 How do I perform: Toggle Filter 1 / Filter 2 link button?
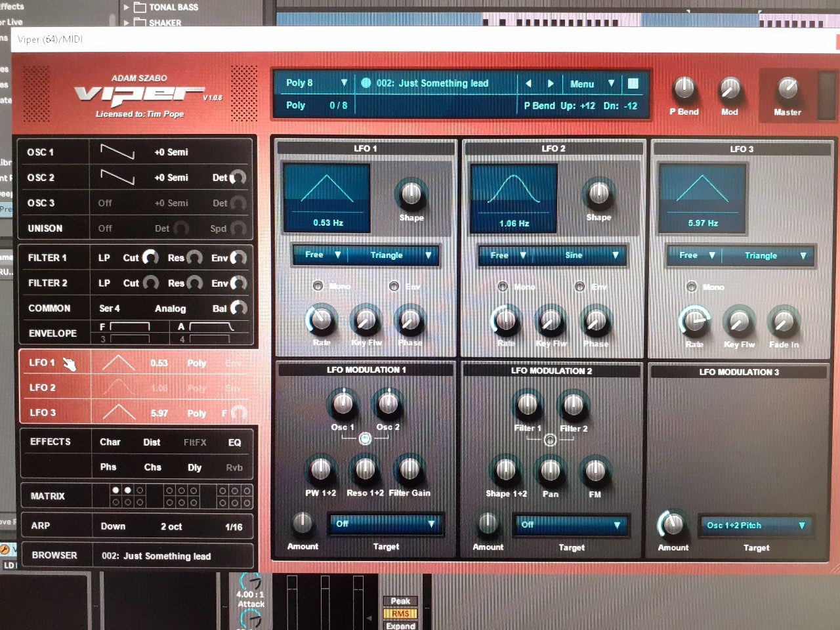point(551,440)
